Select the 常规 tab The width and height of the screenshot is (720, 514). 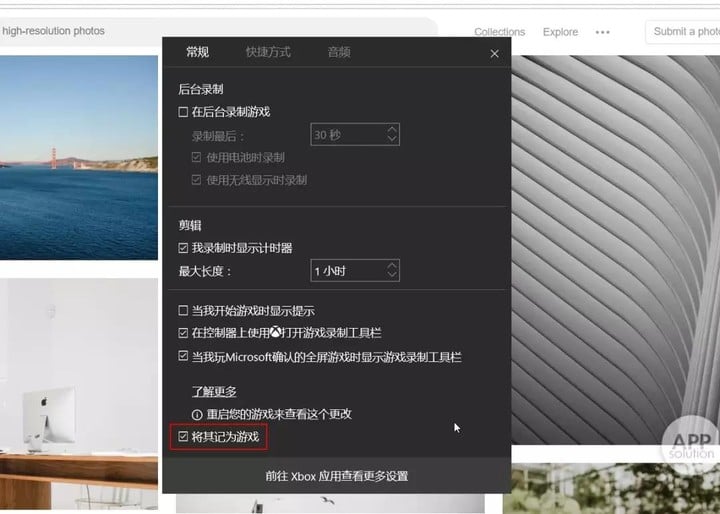(x=197, y=52)
